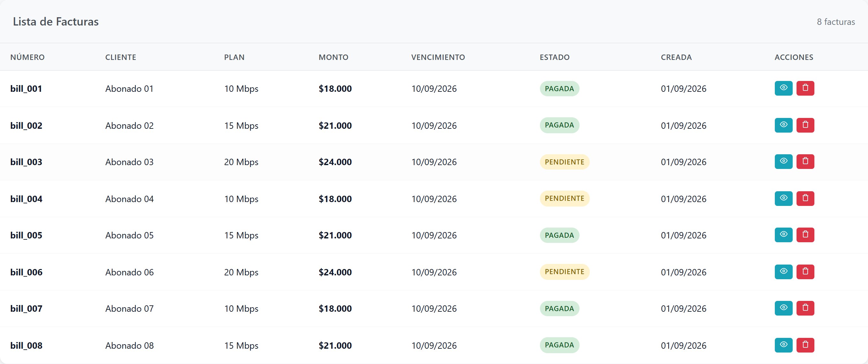Viewport: 868px width, 364px height.
Task: Click ACCIONES column header
Action: tap(794, 57)
